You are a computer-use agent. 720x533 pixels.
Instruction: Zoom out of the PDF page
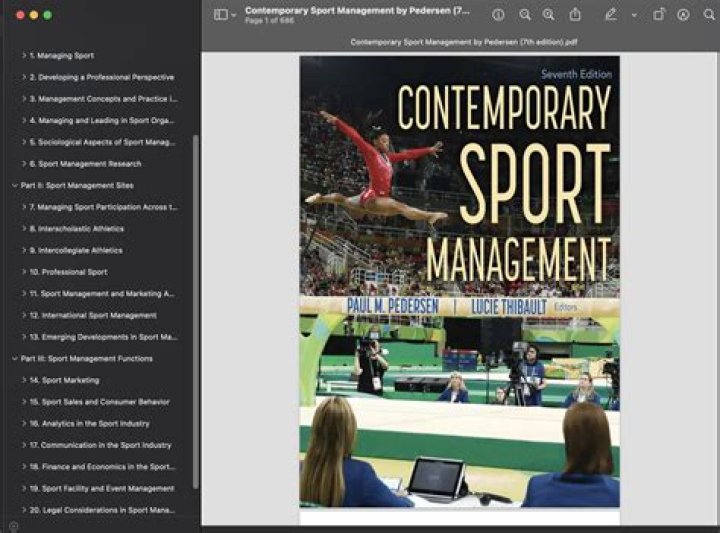click(x=525, y=15)
